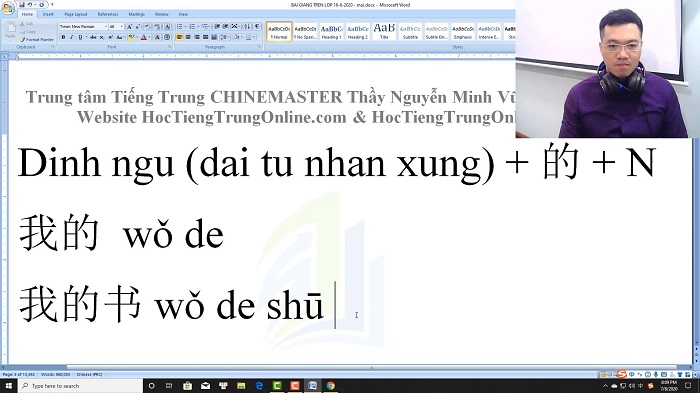The width and height of the screenshot is (700, 393).
Task: Open the Insert ribbon tab
Action: [x=48, y=14]
